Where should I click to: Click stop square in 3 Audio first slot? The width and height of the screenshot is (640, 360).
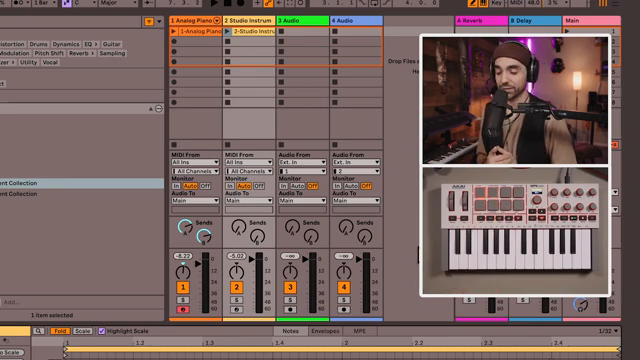[281, 31]
